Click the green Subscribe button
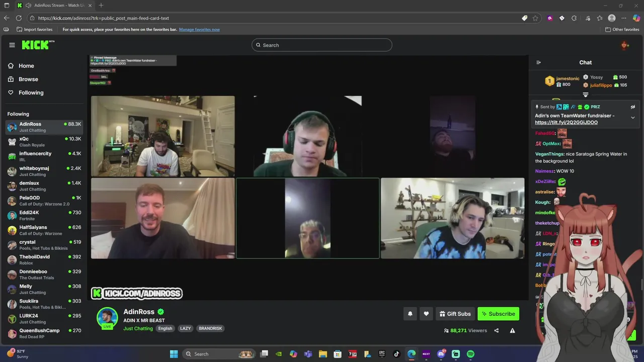This screenshot has height=362, width=644. click(x=498, y=314)
